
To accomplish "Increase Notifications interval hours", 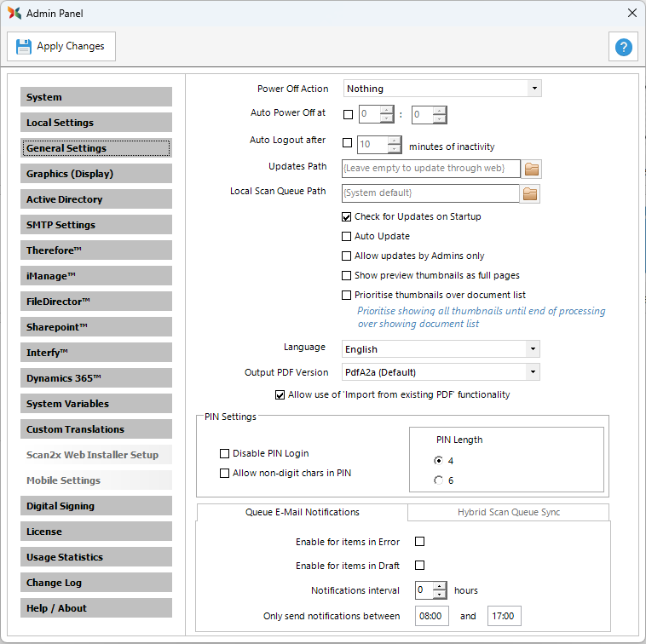I will (440, 586).
